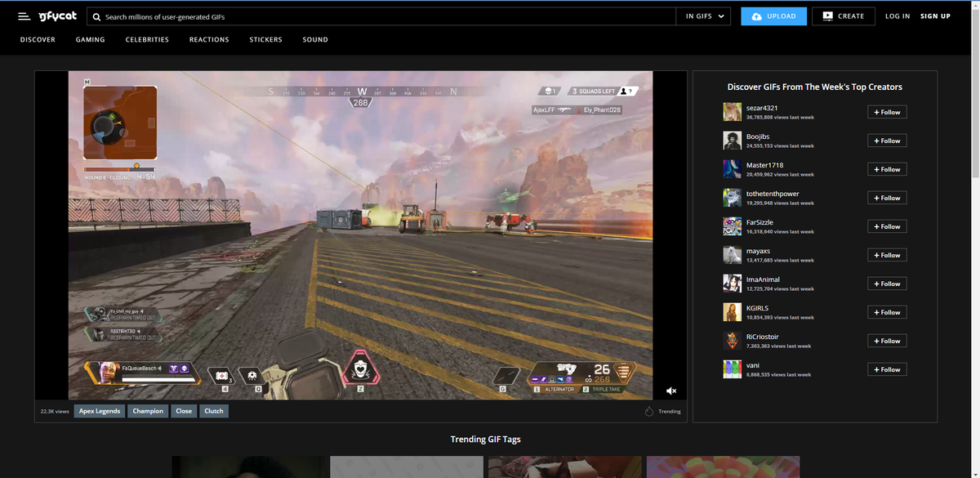Viewport: 980px width, 478px height.
Task: Follow ImaAnimal
Action: pyautogui.click(x=887, y=284)
